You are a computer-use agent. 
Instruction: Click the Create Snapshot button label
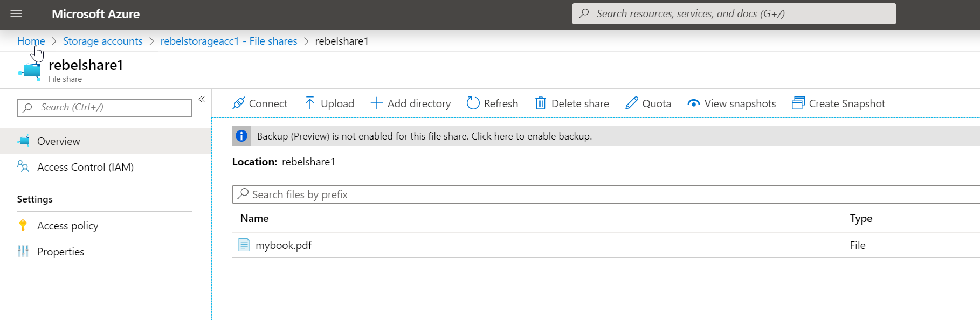coord(847,103)
